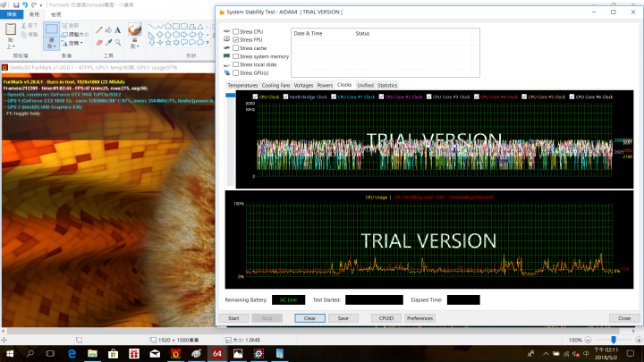
Task: Toggle the CPU Core #1 Clock checkbox
Action: point(334,97)
